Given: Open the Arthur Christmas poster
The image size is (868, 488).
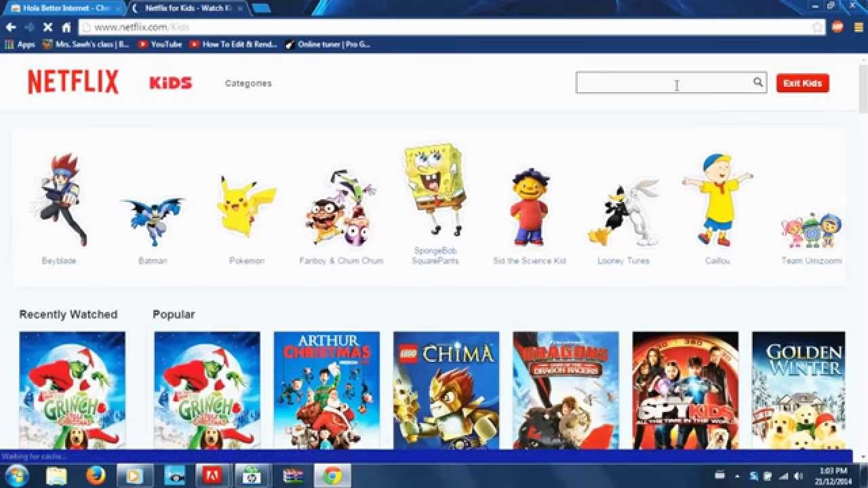Looking at the screenshot, I should 327,390.
